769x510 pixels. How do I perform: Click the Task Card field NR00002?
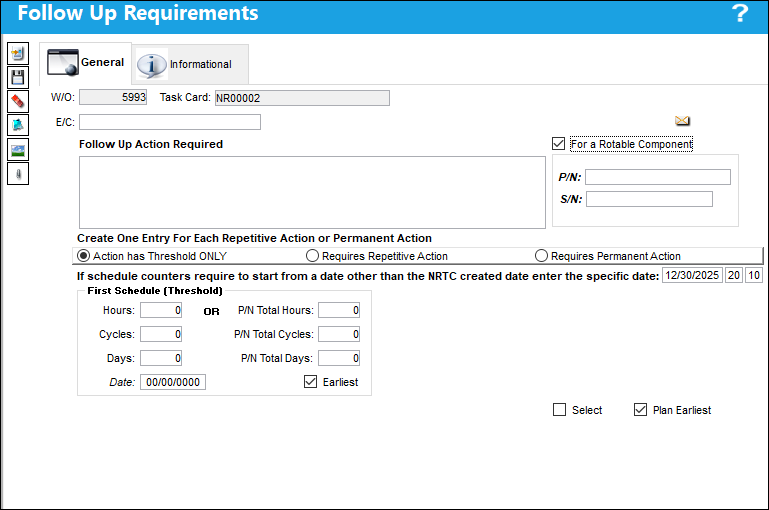tap(302, 98)
